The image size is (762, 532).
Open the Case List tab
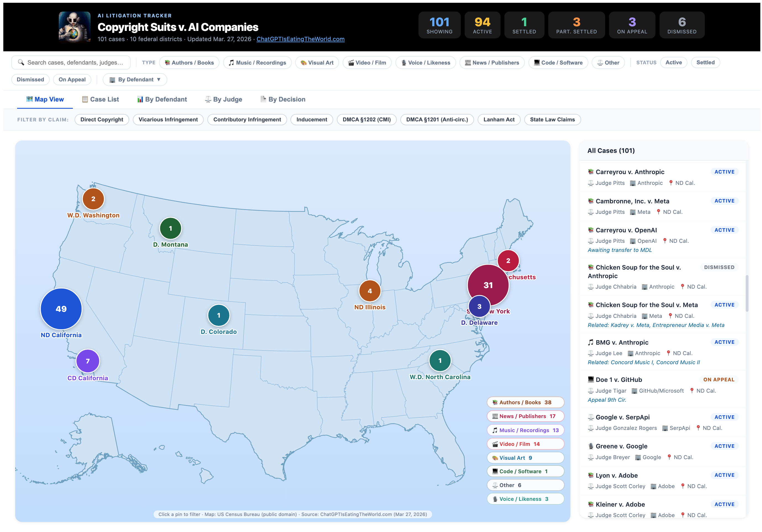tap(100, 99)
